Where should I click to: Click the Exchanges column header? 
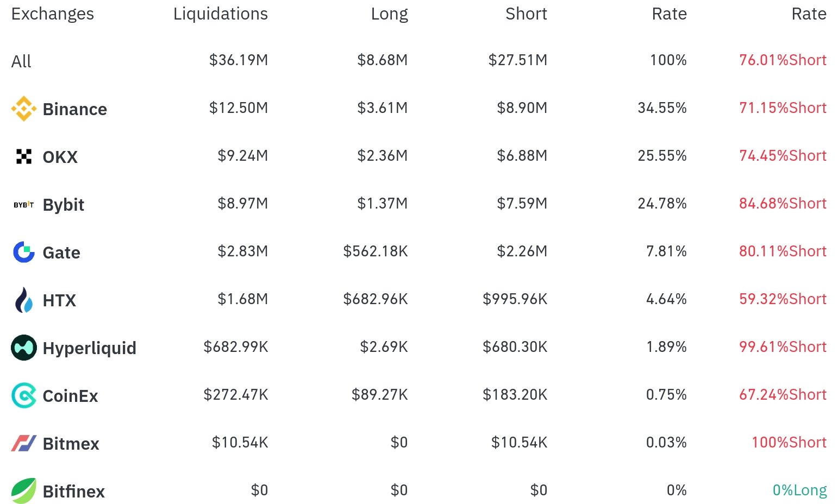[53, 14]
